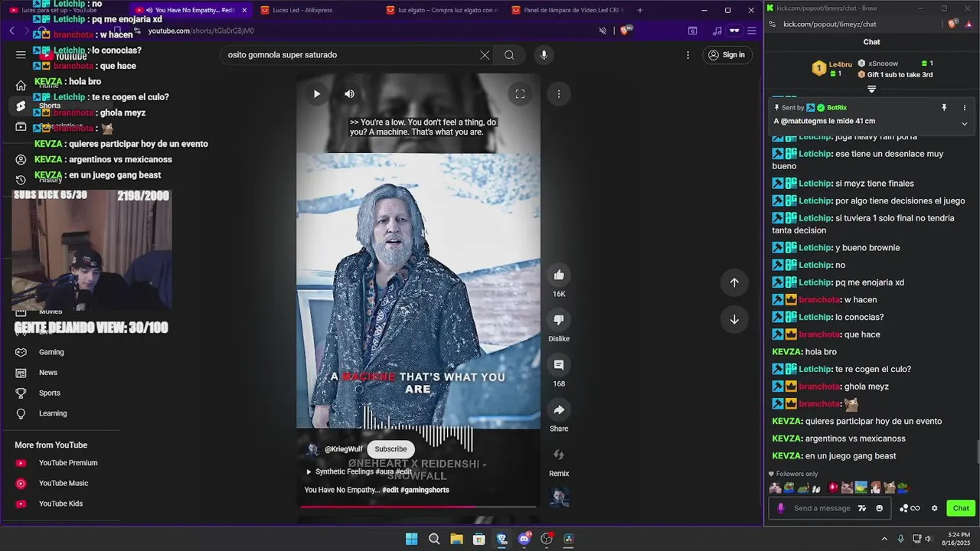Open Windows Start menu
This screenshot has width=980, height=551.
411,539
